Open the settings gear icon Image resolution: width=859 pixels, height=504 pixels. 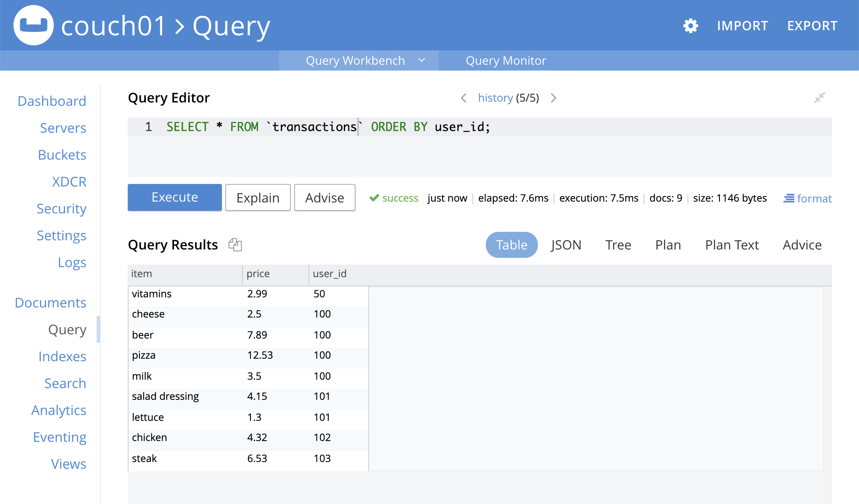pos(690,26)
